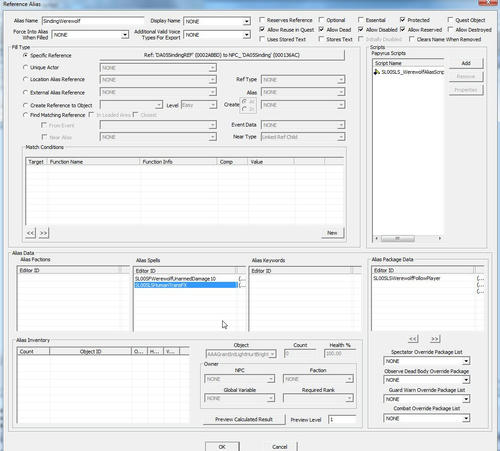Go to previous match condition with << button
The image size is (500, 451).
[x=30, y=233]
